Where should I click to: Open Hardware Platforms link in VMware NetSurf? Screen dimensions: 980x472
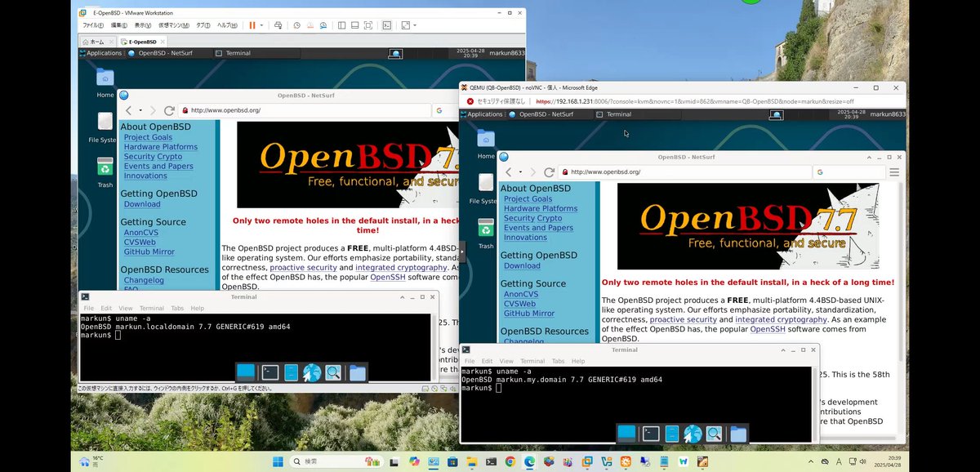pos(161,147)
